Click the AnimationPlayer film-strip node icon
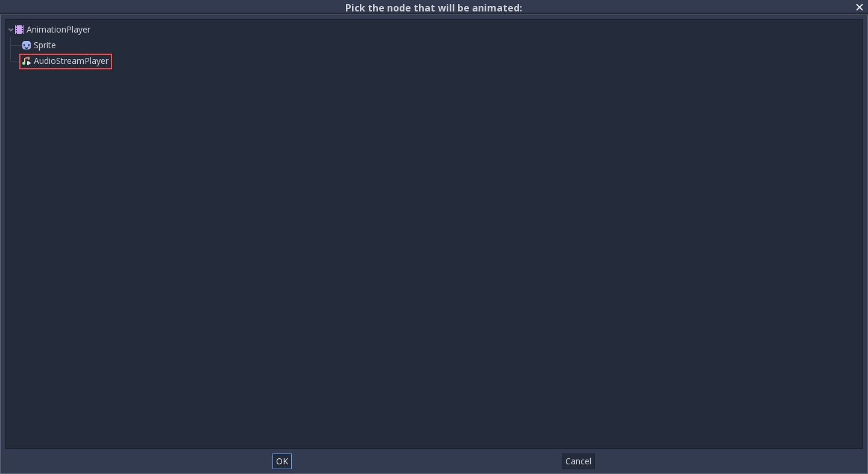Screen dimensions: 868x474 [19, 30]
